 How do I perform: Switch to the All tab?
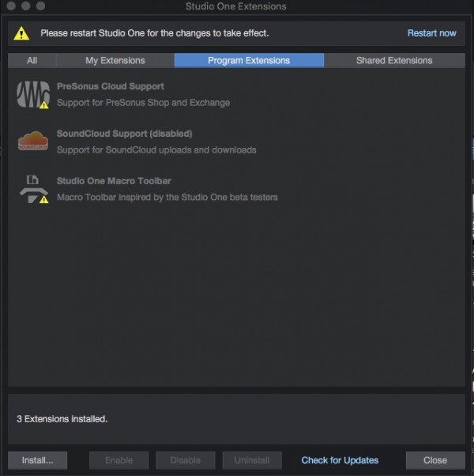click(x=32, y=60)
